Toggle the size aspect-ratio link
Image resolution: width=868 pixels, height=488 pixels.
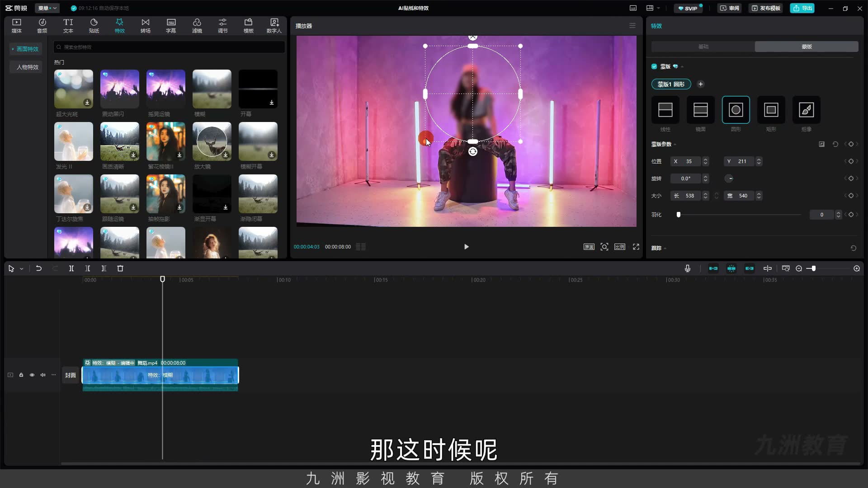[x=717, y=196]
